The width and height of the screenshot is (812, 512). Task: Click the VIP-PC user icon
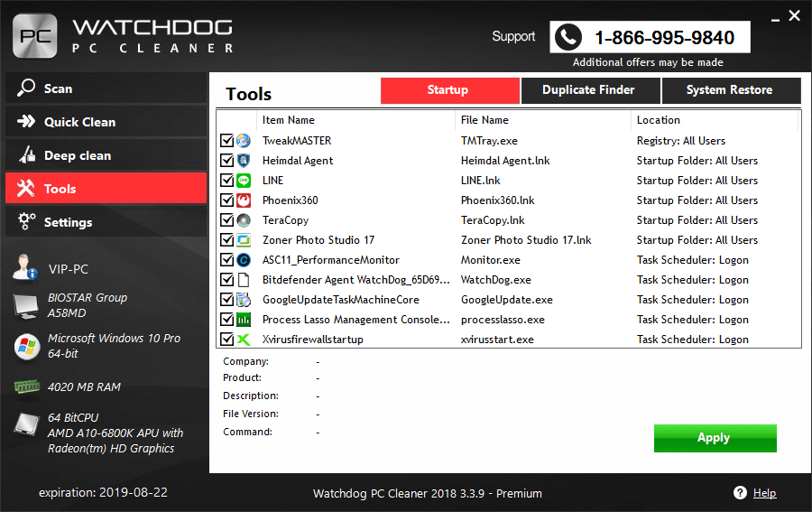[x=25, y=267]
